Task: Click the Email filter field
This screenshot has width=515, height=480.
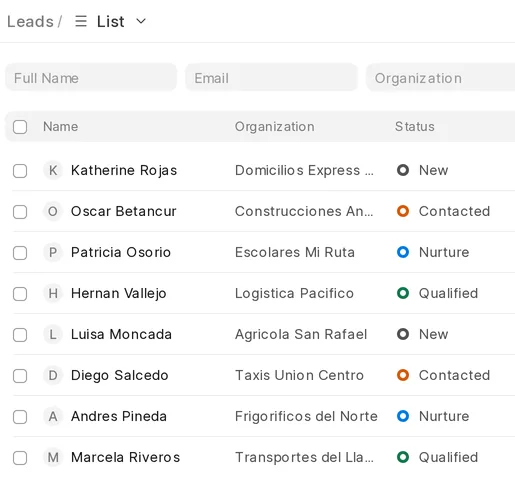Action: pos(271,78)
